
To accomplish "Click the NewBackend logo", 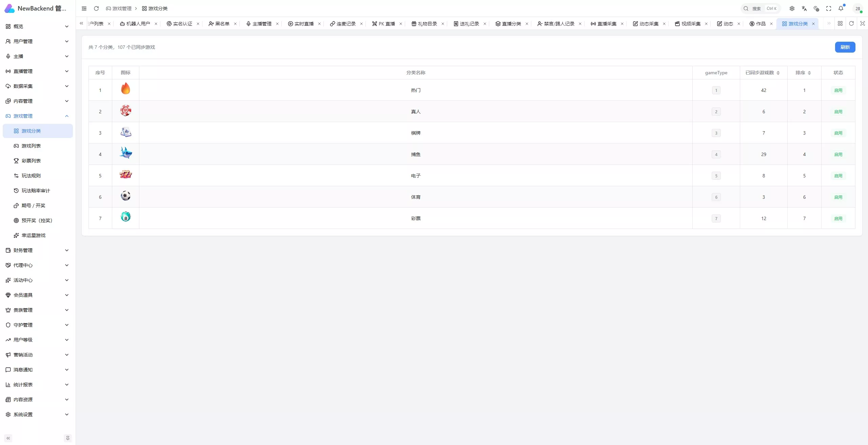I will 9,8.
